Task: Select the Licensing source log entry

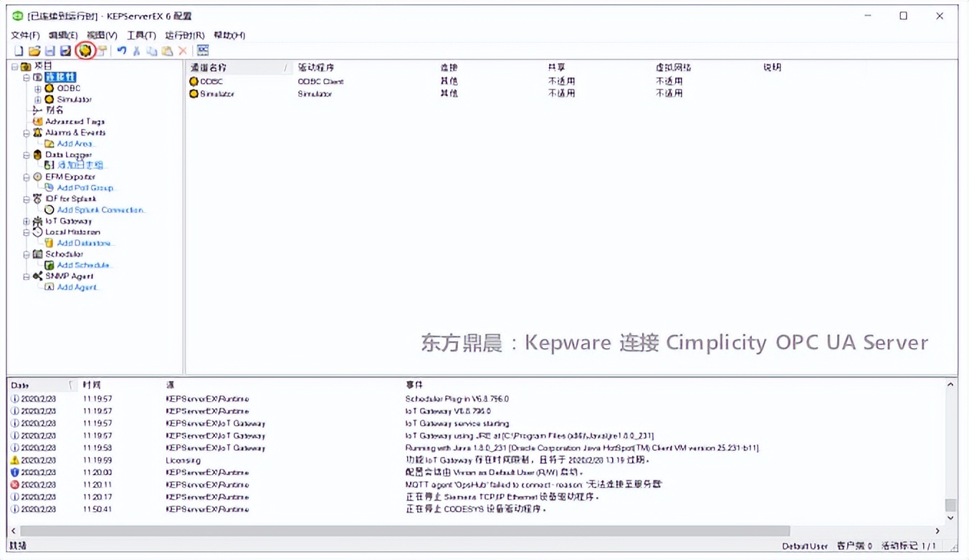Action: (183, 460)
